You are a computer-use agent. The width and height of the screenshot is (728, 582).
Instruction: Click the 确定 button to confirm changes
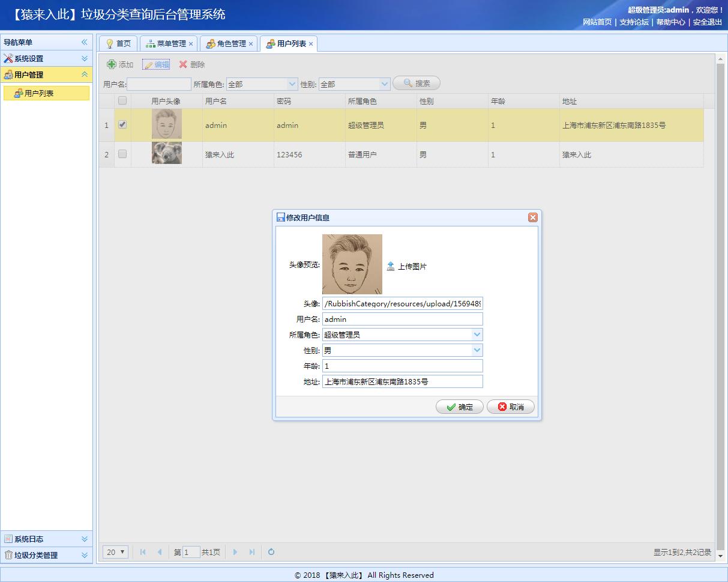point(459,407)
